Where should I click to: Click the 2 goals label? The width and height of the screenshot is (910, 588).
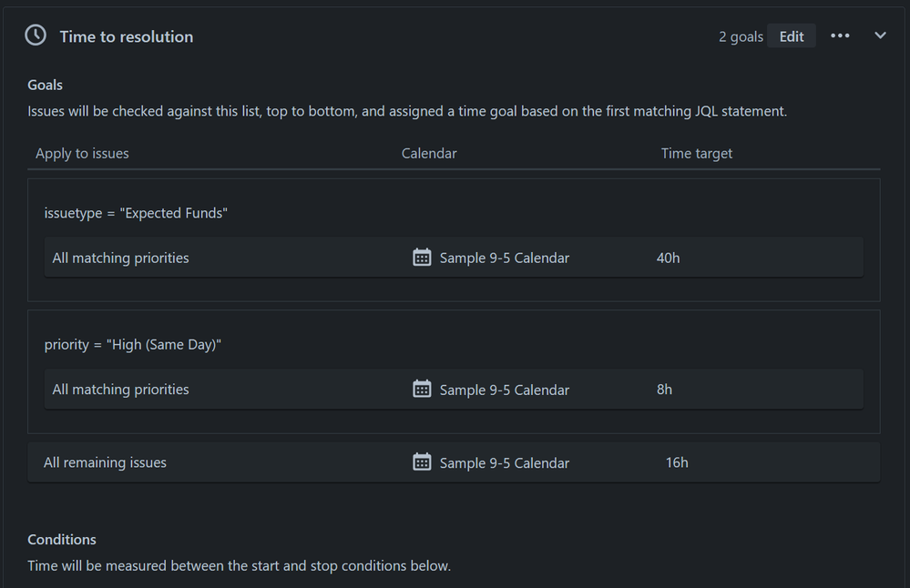pyautogui.click(x=741, y=36)
